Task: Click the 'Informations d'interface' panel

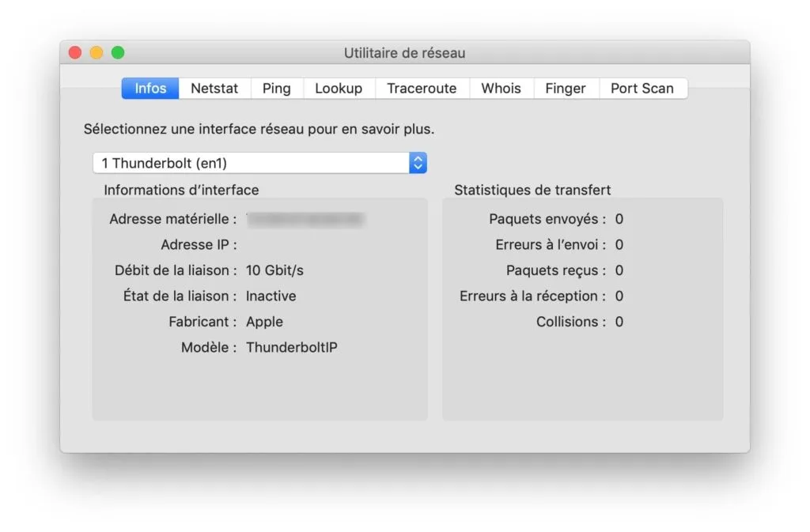Action: (x=261, y=308)
